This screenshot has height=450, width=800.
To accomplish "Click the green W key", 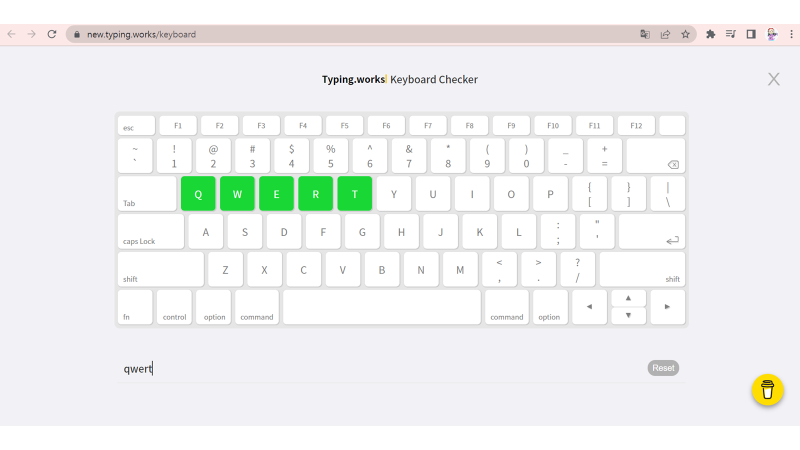I will (x=237, y=194).
